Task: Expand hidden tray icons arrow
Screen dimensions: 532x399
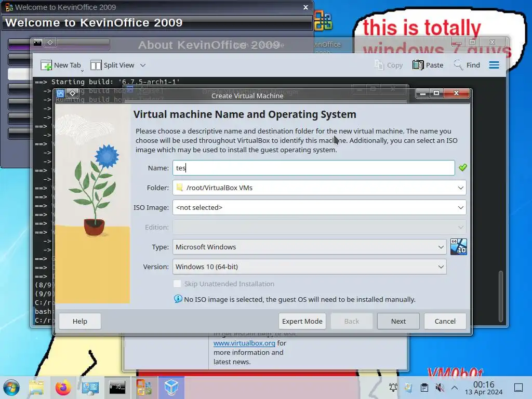Action: click(455, 388)
